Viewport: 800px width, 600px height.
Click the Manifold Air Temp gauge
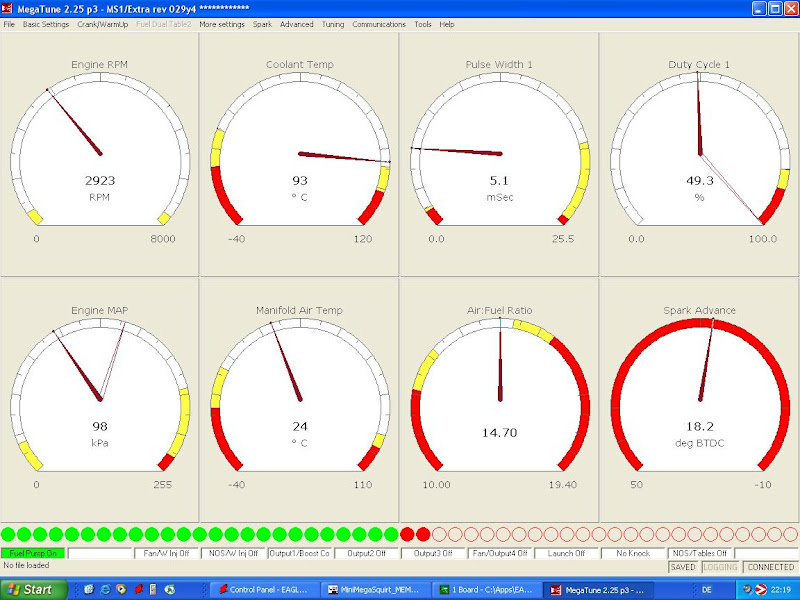(299, 399)
